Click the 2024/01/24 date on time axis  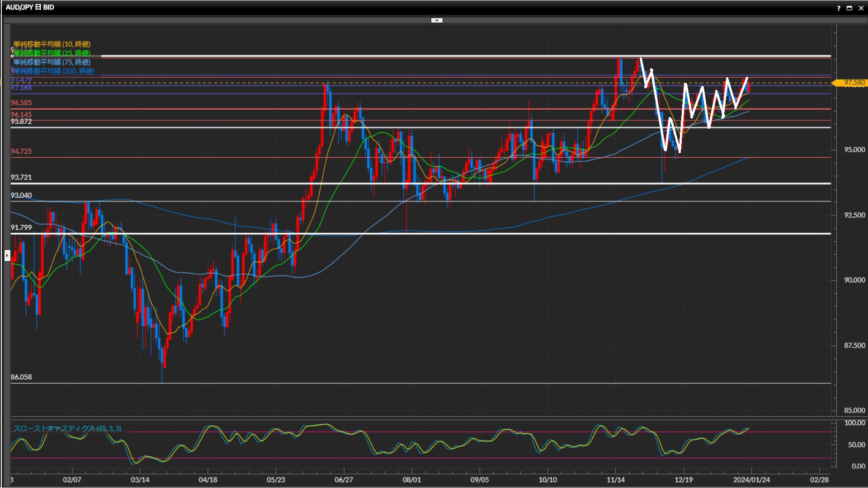point(751,480)
